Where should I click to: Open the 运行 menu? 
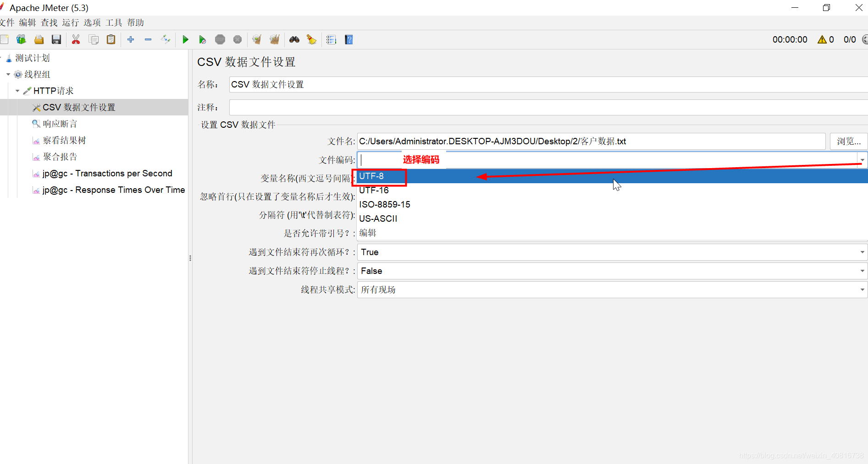[x=71, y=22]
